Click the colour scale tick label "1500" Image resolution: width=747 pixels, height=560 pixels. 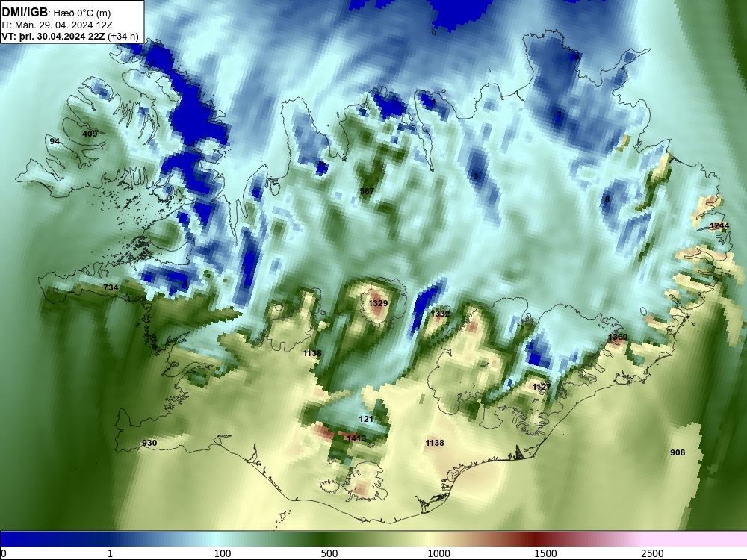[x=545, y=553]
